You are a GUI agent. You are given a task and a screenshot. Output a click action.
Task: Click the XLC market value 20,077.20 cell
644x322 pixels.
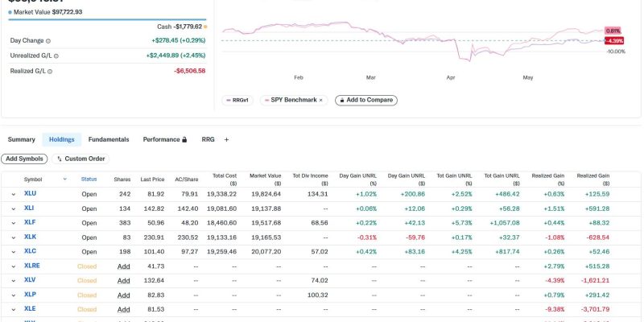(266, 252)
